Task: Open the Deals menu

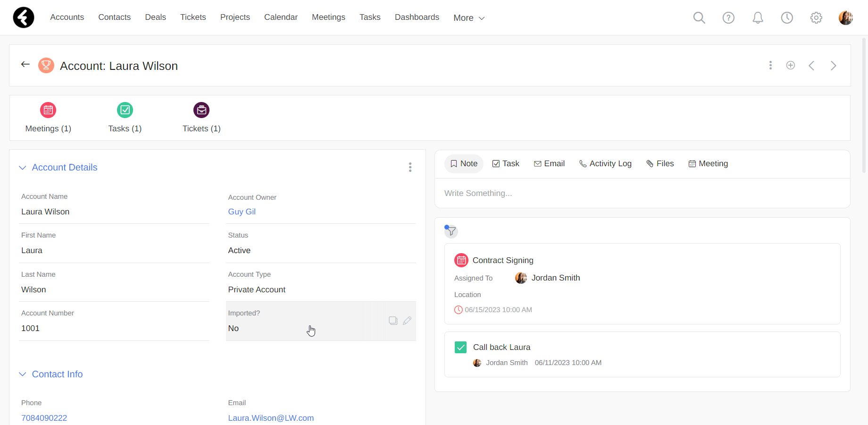Action: [x=156, y=17]
